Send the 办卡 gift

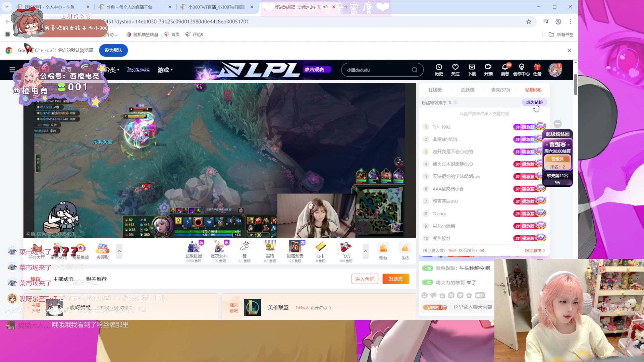coord(321,251)
